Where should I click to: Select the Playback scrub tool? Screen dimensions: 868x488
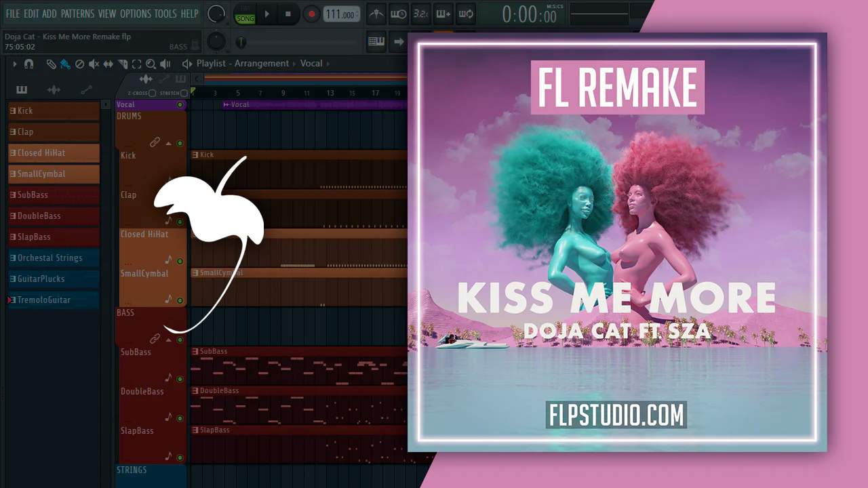pos(165,64)
